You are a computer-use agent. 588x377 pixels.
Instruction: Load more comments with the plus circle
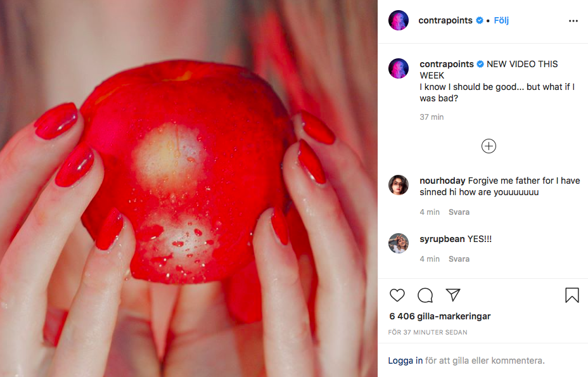[x=489, y=146]
